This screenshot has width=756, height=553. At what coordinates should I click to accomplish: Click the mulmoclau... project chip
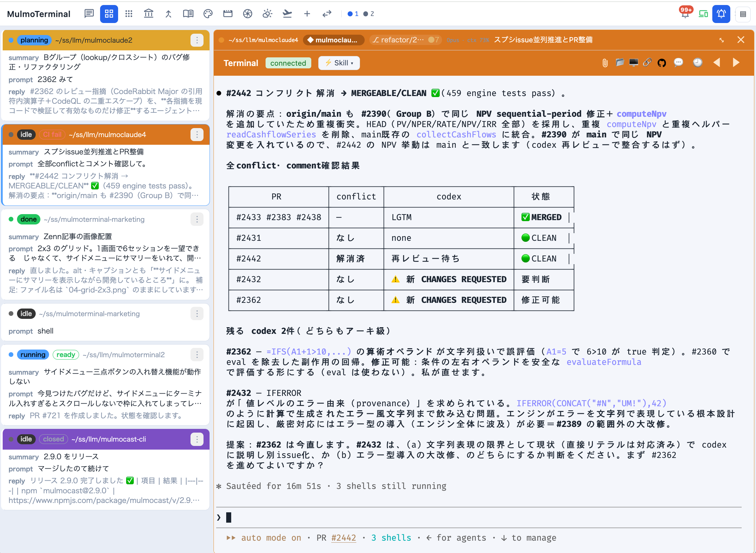(x=333, y=40)
